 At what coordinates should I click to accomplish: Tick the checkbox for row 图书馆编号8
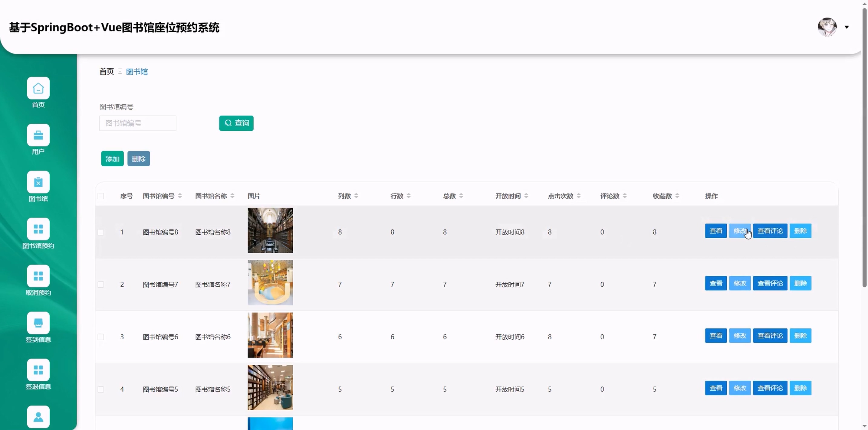[x=101, y=232]
